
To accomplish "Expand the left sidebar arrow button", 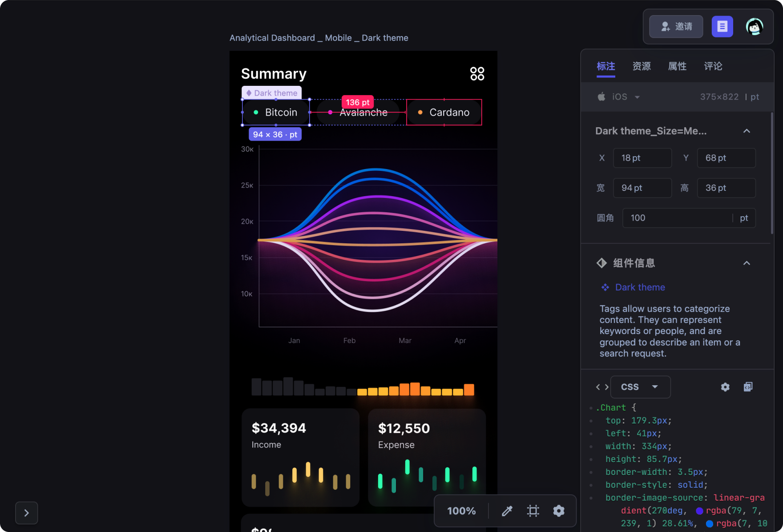I will pyautogui.click(x=27, y=513).
